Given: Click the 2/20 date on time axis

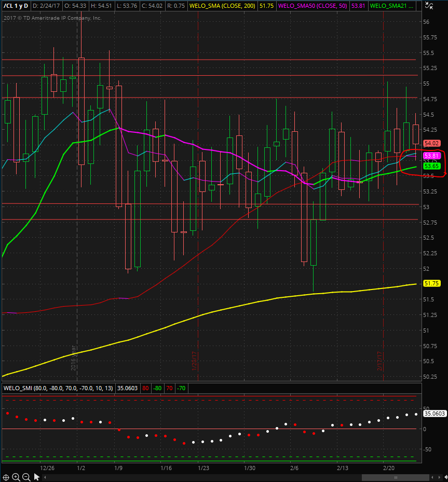Looking at the screenshot, I should click(x=389, y=468).
